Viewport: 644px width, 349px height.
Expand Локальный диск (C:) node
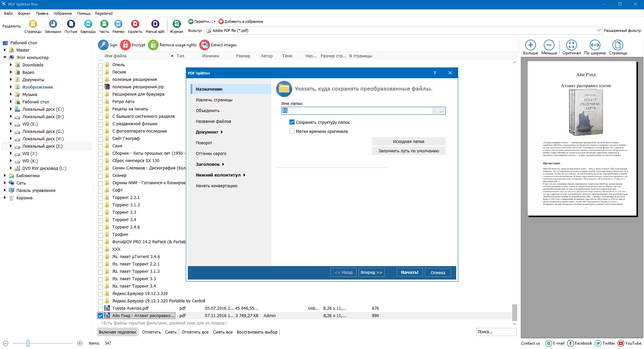click(x=11, y=109)
